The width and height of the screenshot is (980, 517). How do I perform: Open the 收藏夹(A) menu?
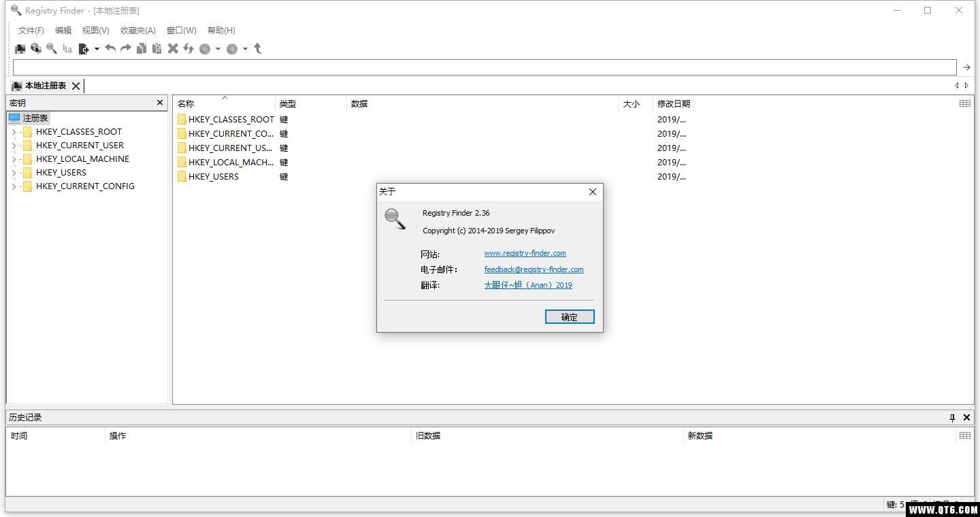138,31
